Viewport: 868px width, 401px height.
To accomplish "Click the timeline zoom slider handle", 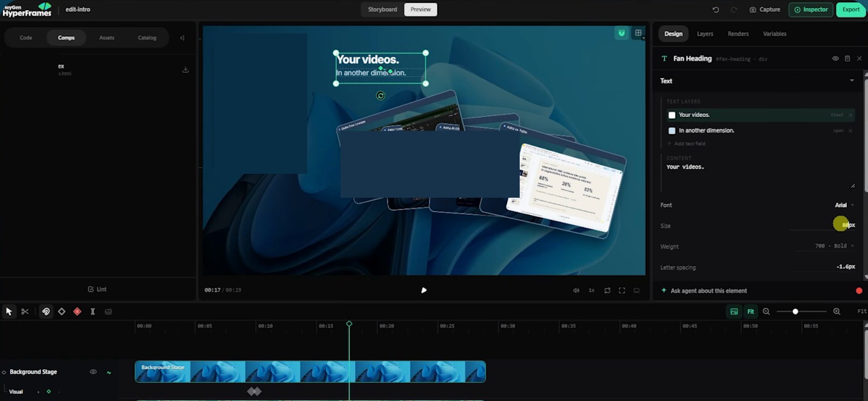I will click(x=796, y=311).
